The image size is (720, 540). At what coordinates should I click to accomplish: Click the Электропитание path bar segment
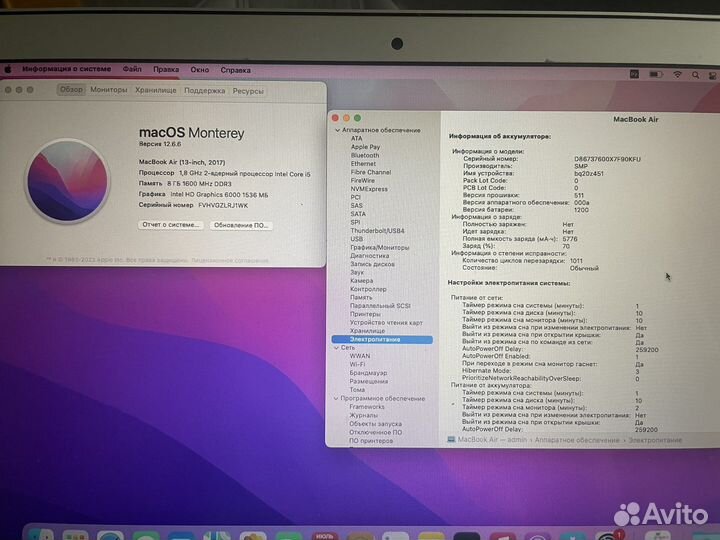click(655, 440)
